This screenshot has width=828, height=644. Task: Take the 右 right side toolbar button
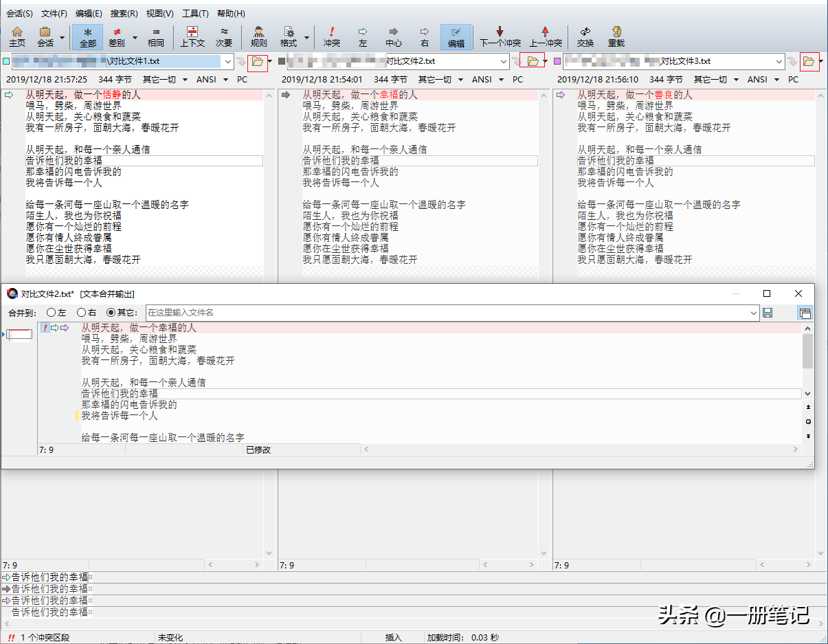click(x=425, y=36)
